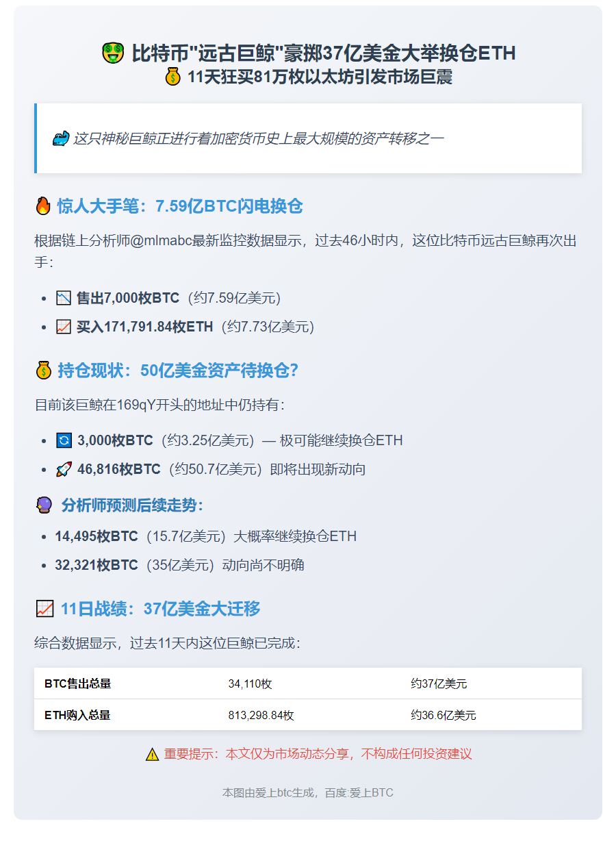Click the money-face emoji in the main title

(x=113, y=53)
